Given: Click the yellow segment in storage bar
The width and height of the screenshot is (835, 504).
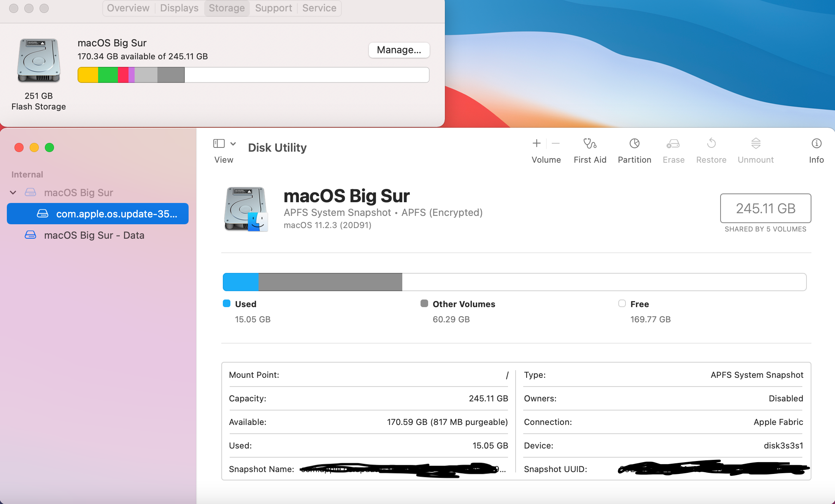Looking at the screenshot, I should pos(88,75).
